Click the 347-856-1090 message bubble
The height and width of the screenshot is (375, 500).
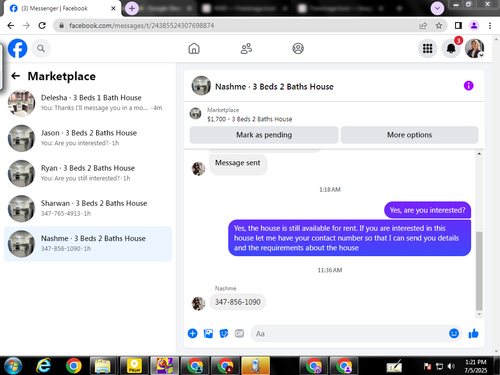237,302
